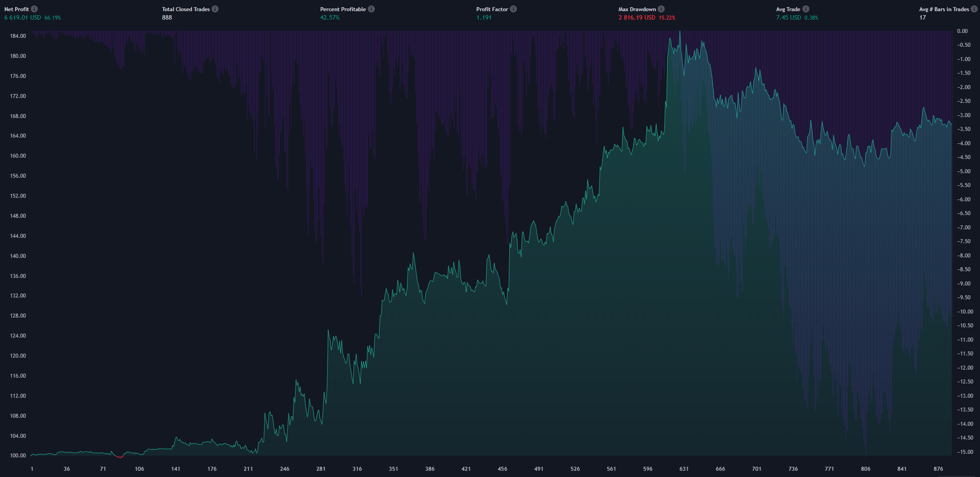
Task: Click trade number 876 on the x-axis
Action: [x=938, y=469]
